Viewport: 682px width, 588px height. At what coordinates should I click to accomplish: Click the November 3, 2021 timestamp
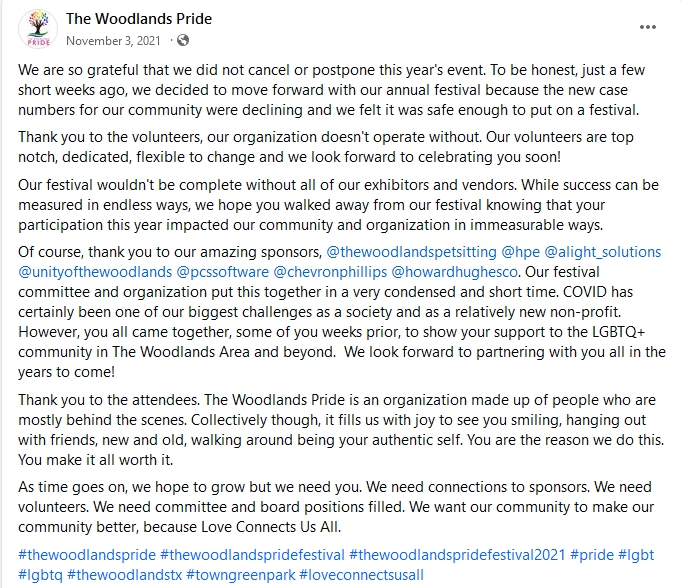click(113, 41)
